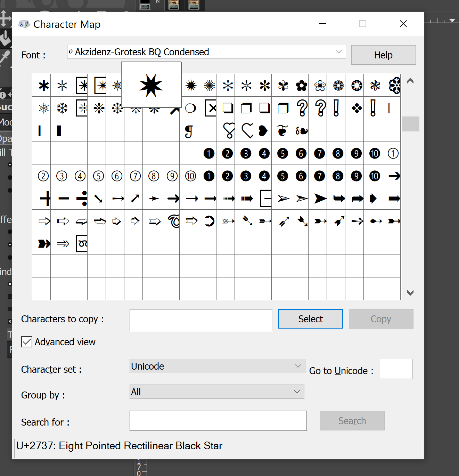Open the Font dropdown list
The height and width of the screenshot is (476, 459).
click(x=206, y=52)
